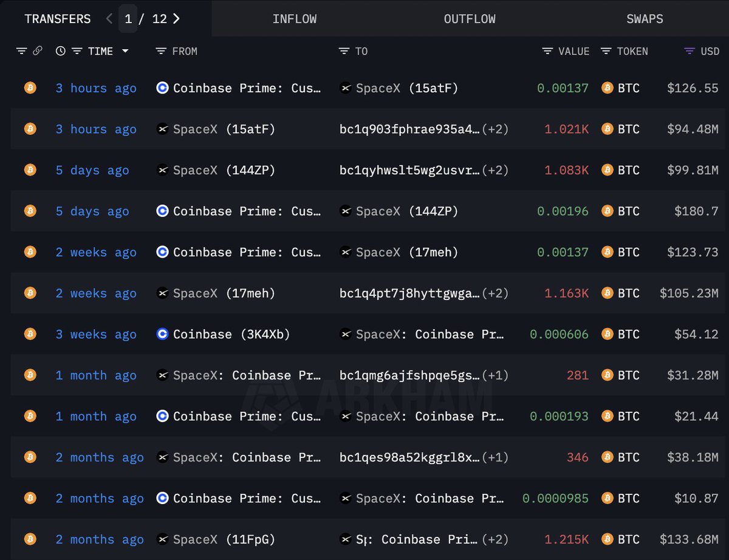Click BTC token icon in $133.68M row
The image size is (729, 560).
click(x=607, y=539)
